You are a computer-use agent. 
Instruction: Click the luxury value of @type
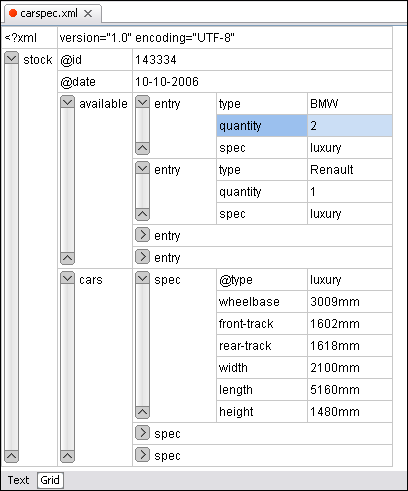click(x=350, y=280)
